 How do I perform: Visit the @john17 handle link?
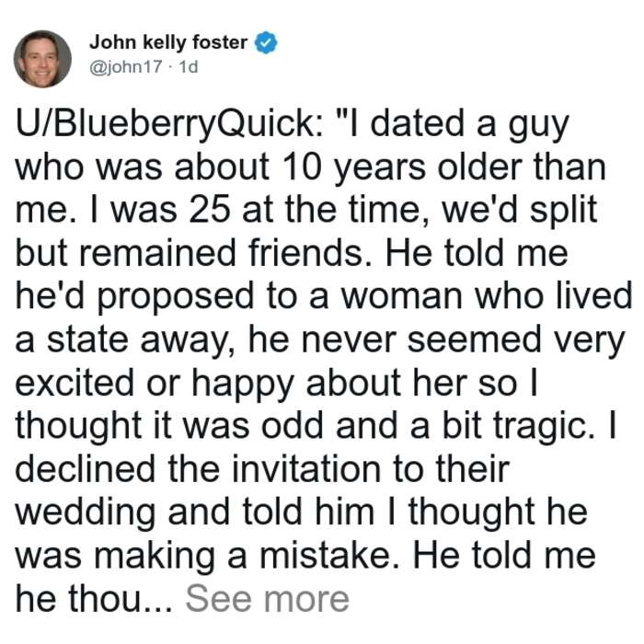tap(126, 66)
